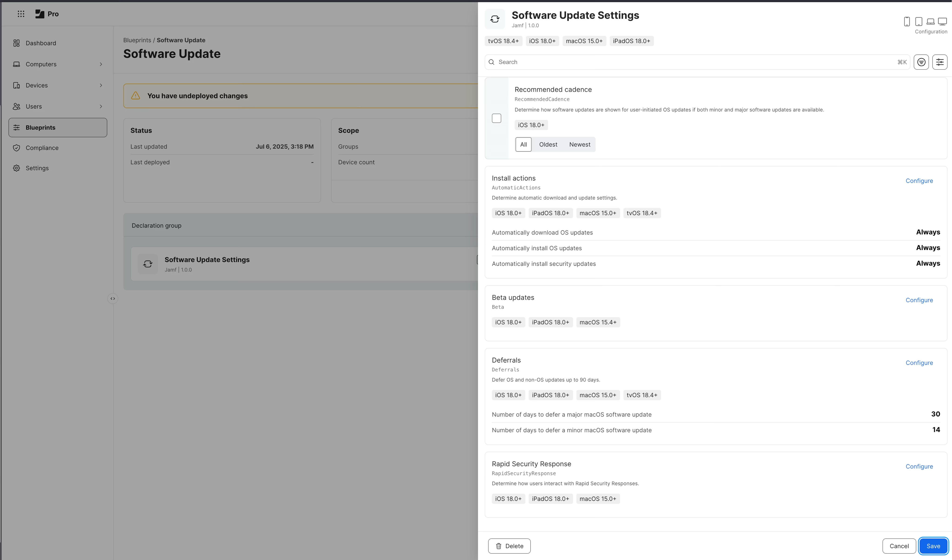The height and width of the screenshot is (560, 952).
Task: Select the Newest cadence option
Action: (580, 144)
